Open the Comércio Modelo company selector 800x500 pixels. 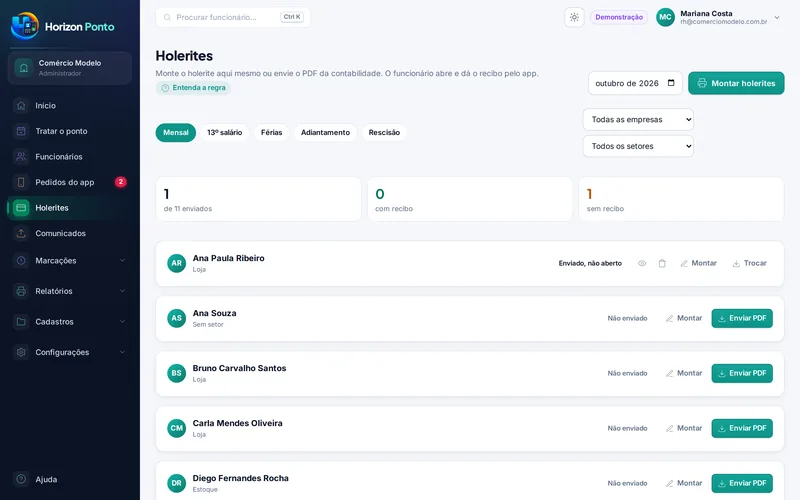pos(70,68)
